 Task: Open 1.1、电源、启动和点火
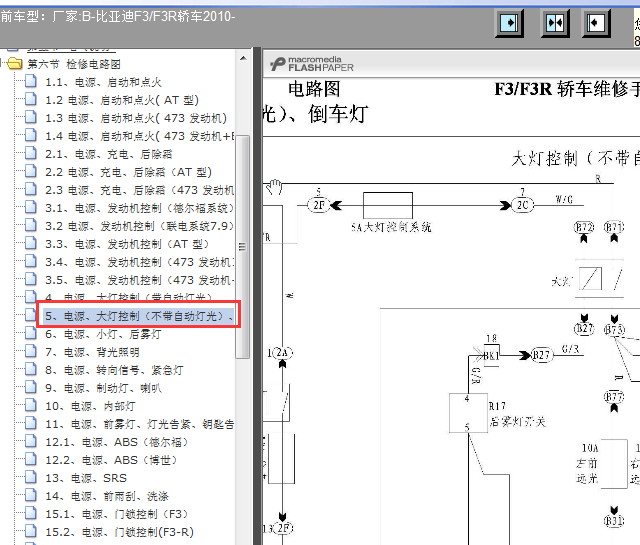(104, 82)
